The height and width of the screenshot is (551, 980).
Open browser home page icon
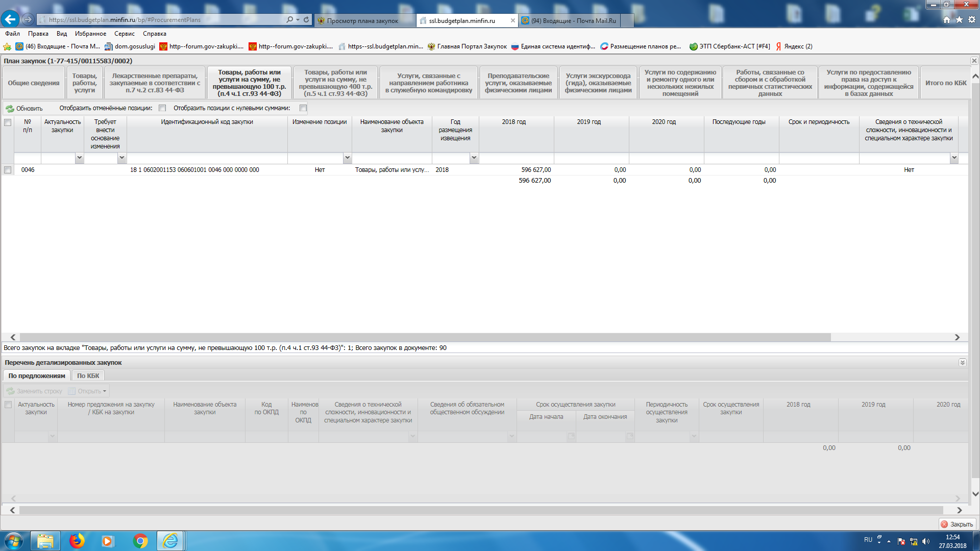click(x=947, y=19)
